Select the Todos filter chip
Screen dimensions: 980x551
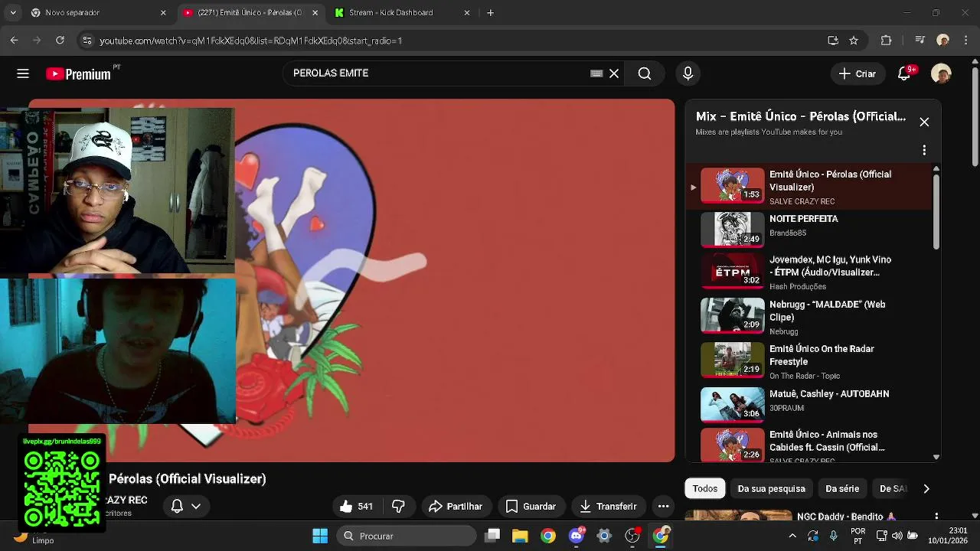coord(705,488)
